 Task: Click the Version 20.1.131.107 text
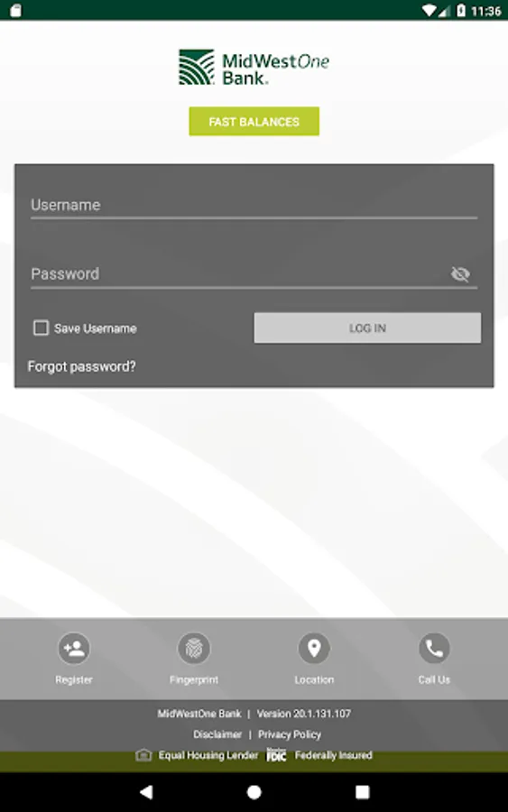pyautogui.click(x=304, y=714)
